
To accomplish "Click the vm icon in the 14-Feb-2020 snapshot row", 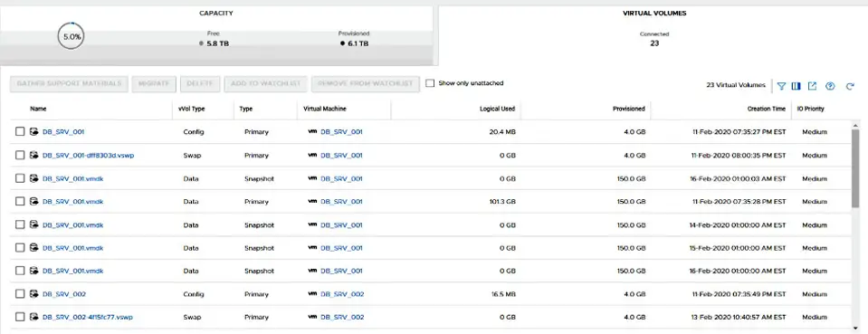I will point(312,224).
